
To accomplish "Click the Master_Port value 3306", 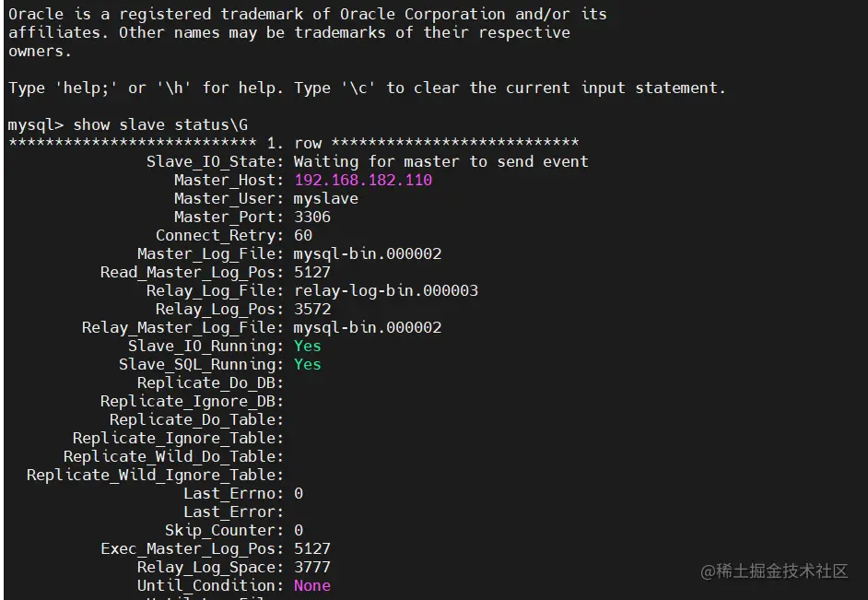I will (x=312, y=217).
